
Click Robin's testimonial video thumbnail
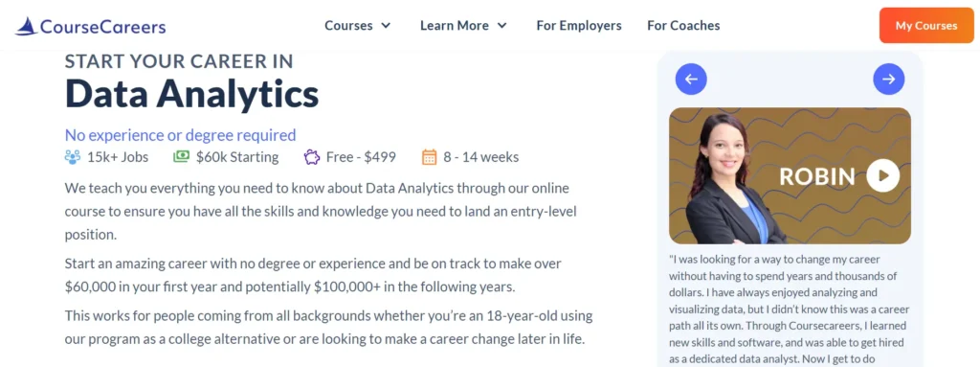tap(790, 175)
